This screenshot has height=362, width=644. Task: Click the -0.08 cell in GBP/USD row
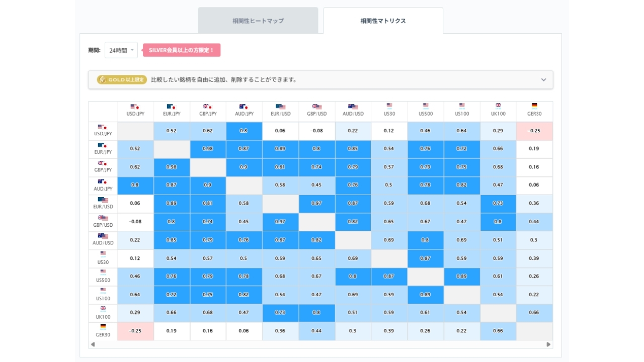pos(135,221)
